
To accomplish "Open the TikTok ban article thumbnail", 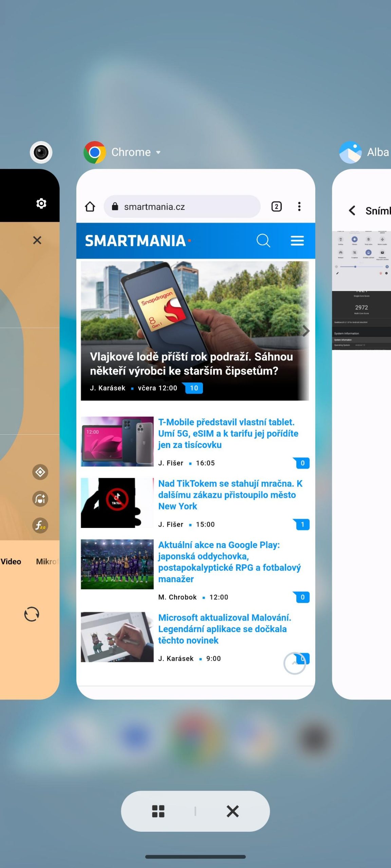I will (x=117, y=503).
